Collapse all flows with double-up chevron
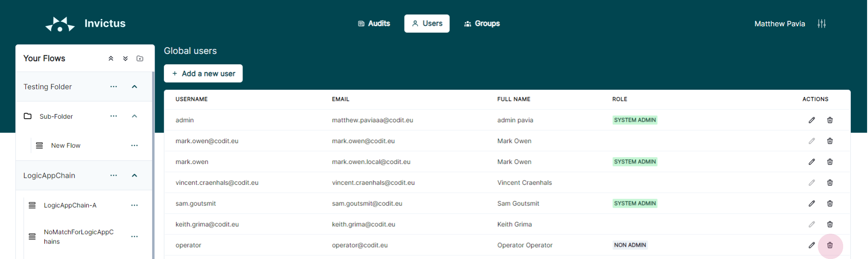The width and height of the screenshot is (868, 259). point(111,58)
